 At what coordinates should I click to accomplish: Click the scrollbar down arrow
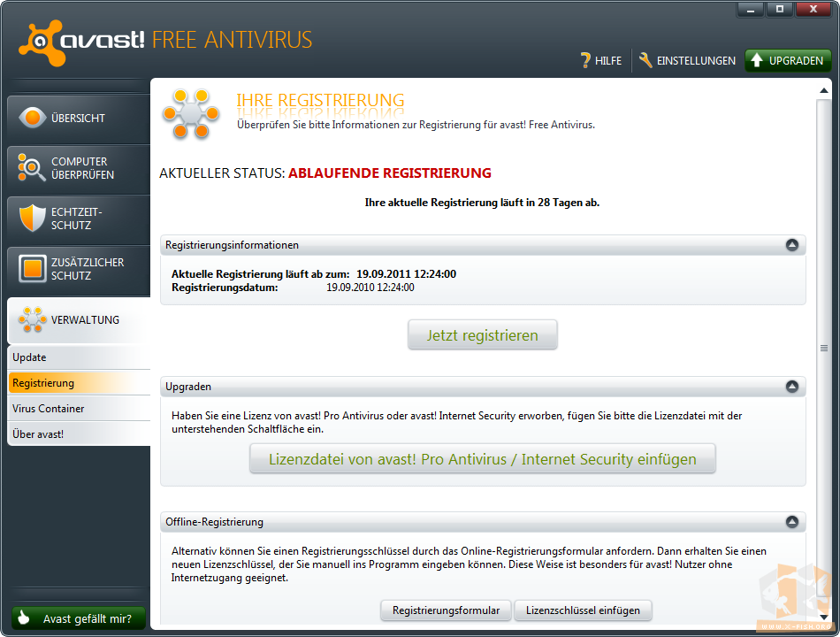pos(824,618)
